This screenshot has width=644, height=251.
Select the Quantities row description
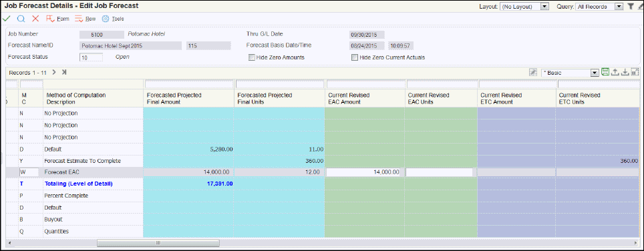coord(56,232)
